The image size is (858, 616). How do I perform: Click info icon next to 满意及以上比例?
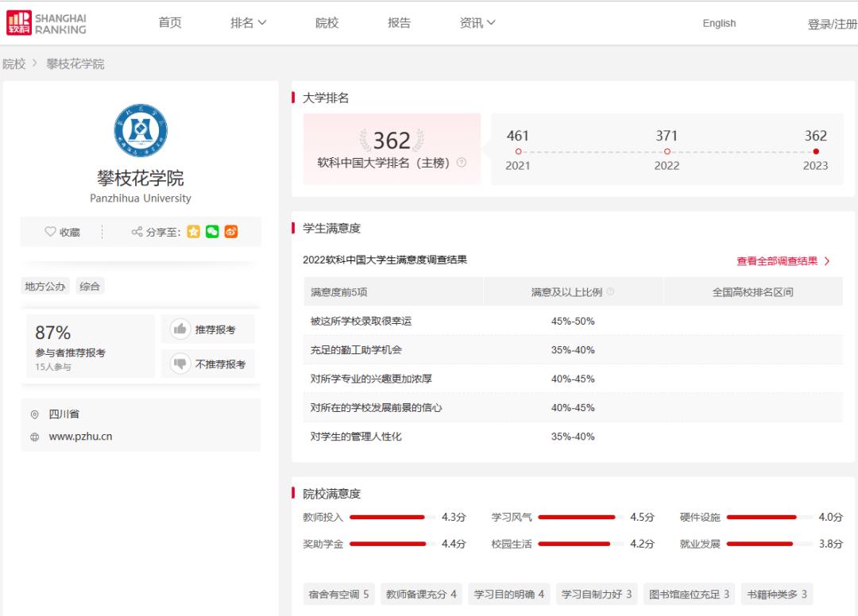[x=610, y=292]
